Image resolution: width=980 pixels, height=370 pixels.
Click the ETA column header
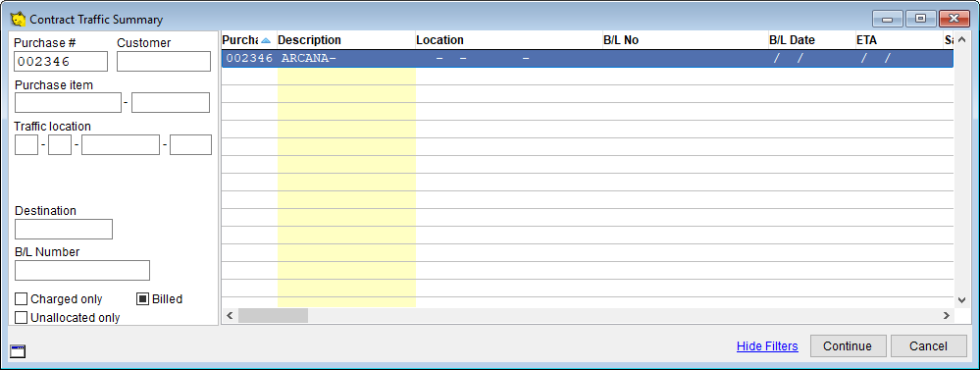(x=899, y=40)
